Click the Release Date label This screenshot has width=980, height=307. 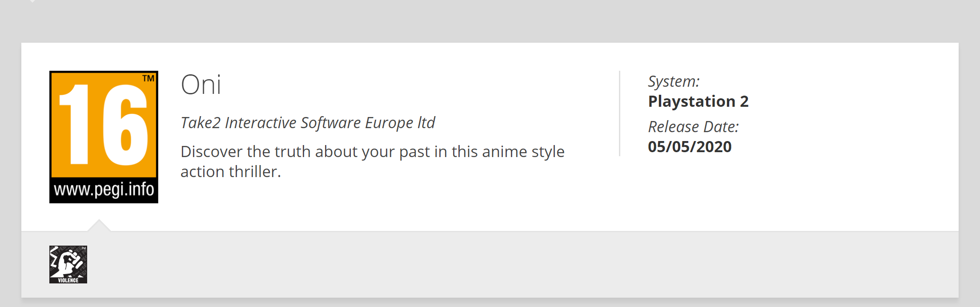click(x=693, y=127)
